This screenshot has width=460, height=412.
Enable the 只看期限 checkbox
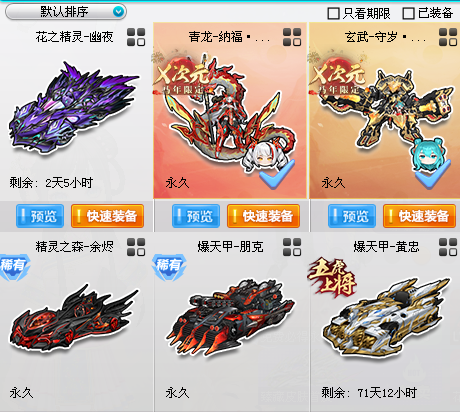coord(333,14)
